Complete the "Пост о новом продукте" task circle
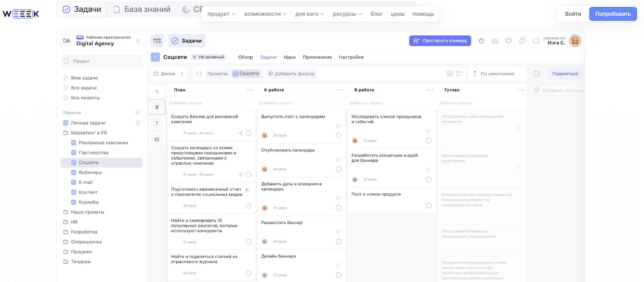 [429, 206]
